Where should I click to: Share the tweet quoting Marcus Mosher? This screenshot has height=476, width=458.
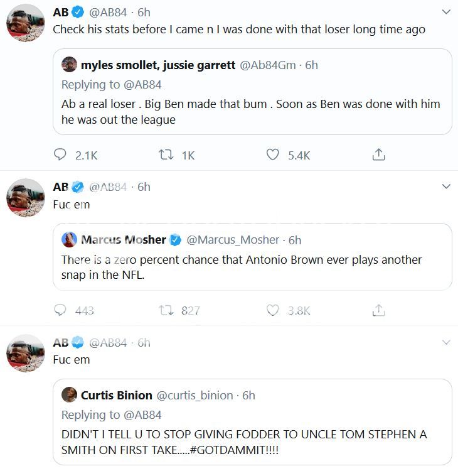pos(378,310)
